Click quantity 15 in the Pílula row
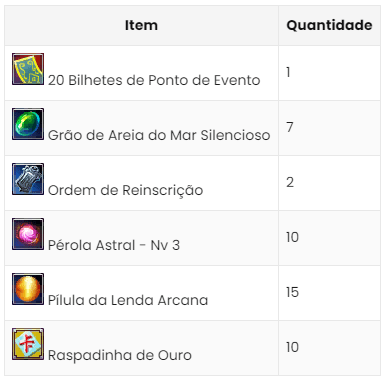This screenshot has height=382, width=385. coord(292,292)
